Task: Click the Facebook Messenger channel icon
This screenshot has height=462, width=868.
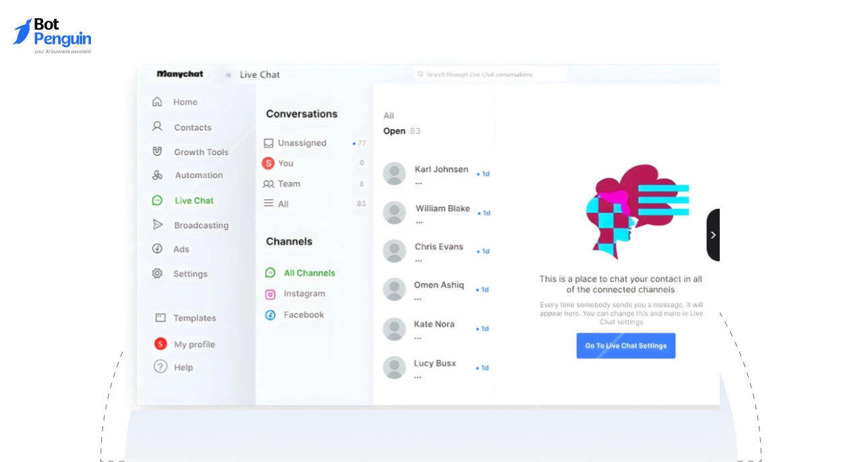Action: tap(270, 315)
